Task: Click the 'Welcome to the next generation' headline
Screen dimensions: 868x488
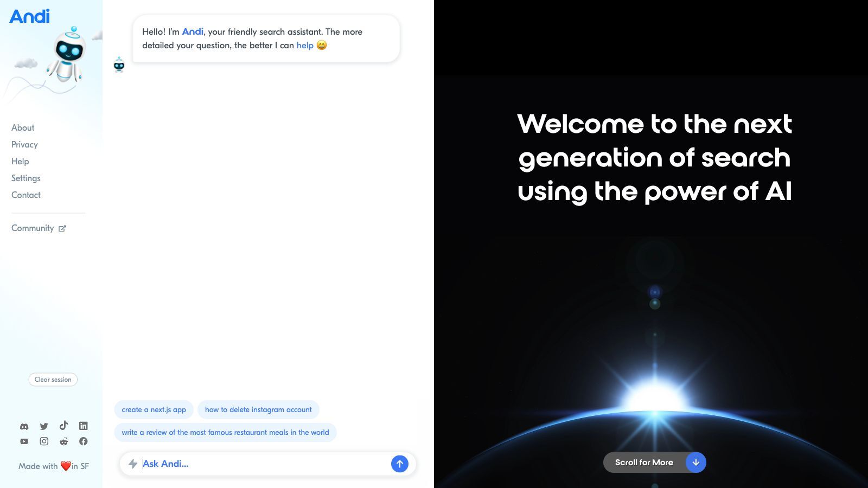Action: coord(655,158)
